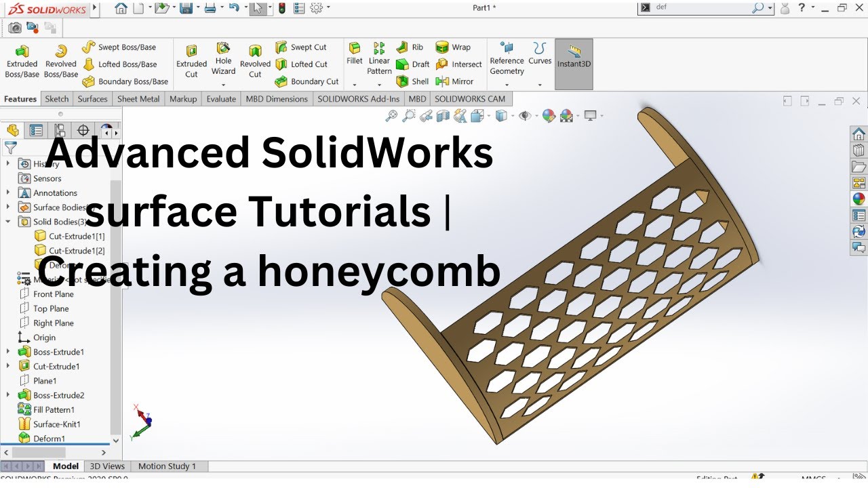
Task: Click the Intersect tool
Action: coord(458,64)
